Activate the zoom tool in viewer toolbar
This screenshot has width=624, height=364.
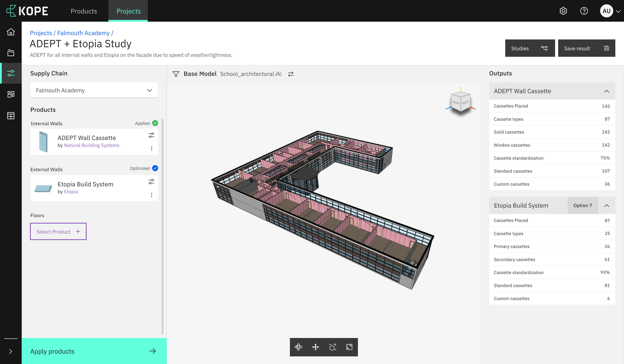332,347
